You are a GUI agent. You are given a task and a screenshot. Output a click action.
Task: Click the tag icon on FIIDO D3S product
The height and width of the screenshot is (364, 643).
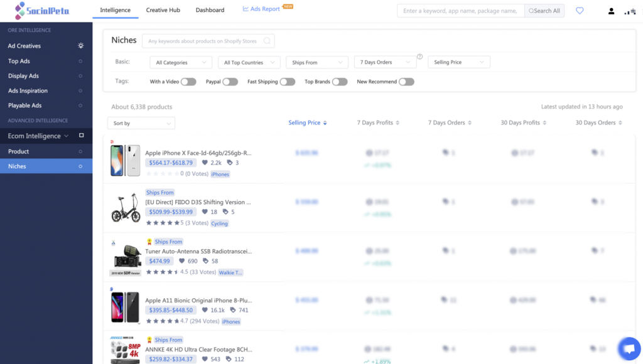pos(225,212)
